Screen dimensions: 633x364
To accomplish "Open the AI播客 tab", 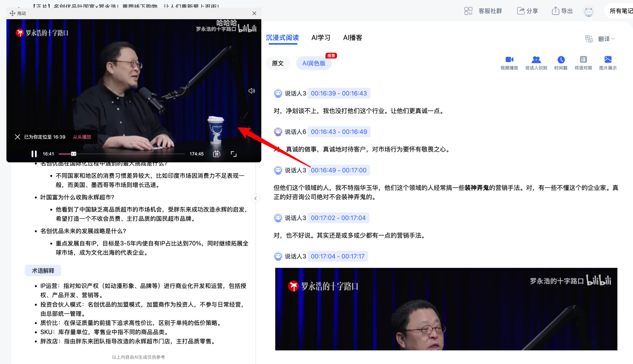I will [x=352, y=38].
